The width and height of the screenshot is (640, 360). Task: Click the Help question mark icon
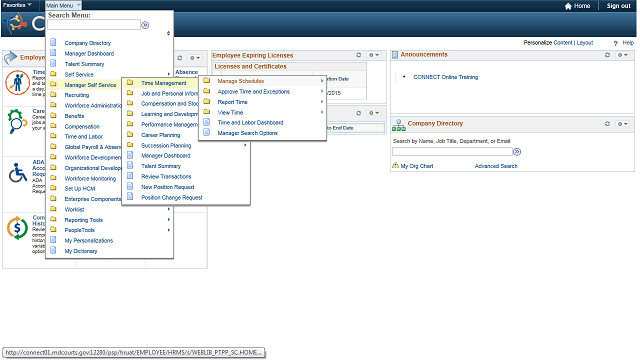(x=616, y=43)
